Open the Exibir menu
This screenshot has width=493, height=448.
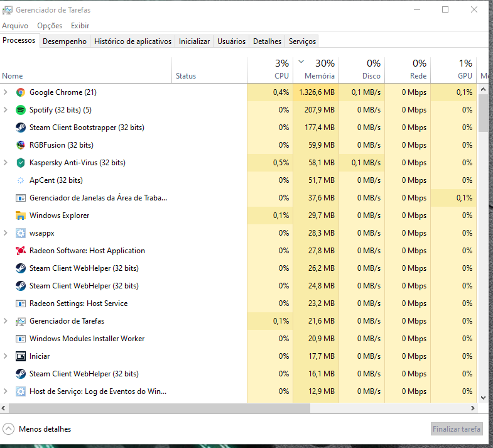pos(80,26)
